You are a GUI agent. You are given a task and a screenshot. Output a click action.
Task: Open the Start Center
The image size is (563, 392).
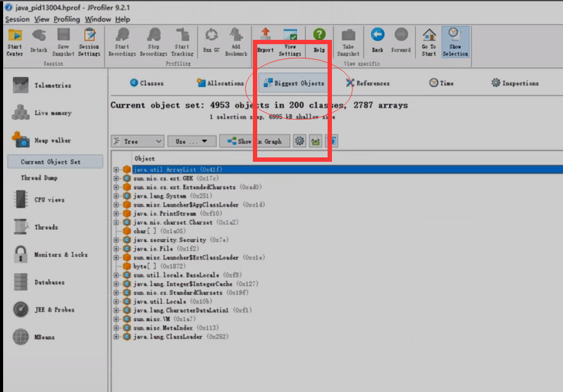point(15,42)
